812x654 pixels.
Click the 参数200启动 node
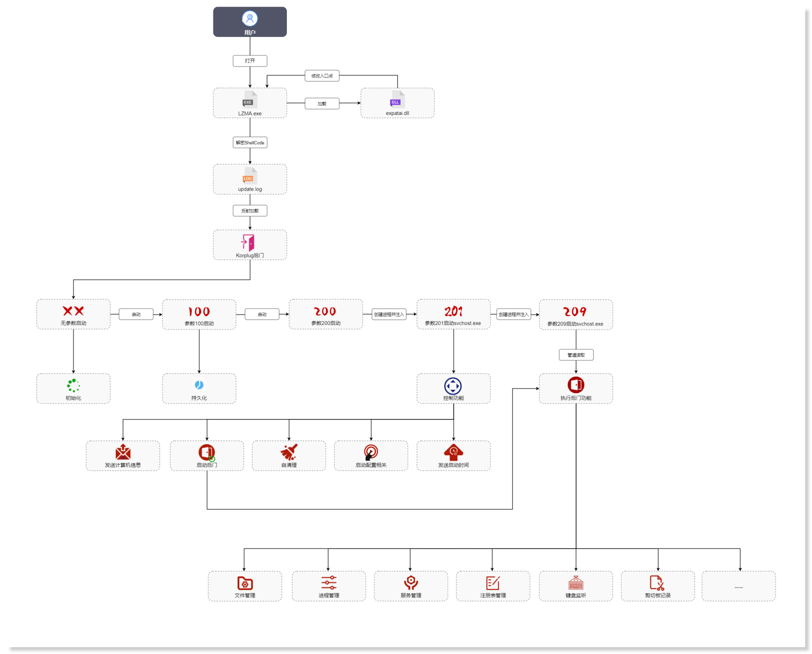point(326,314)
